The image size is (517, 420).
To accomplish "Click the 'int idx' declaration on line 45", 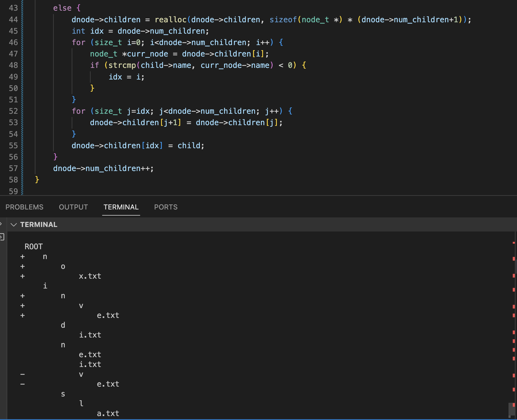I will click(88, 31).
